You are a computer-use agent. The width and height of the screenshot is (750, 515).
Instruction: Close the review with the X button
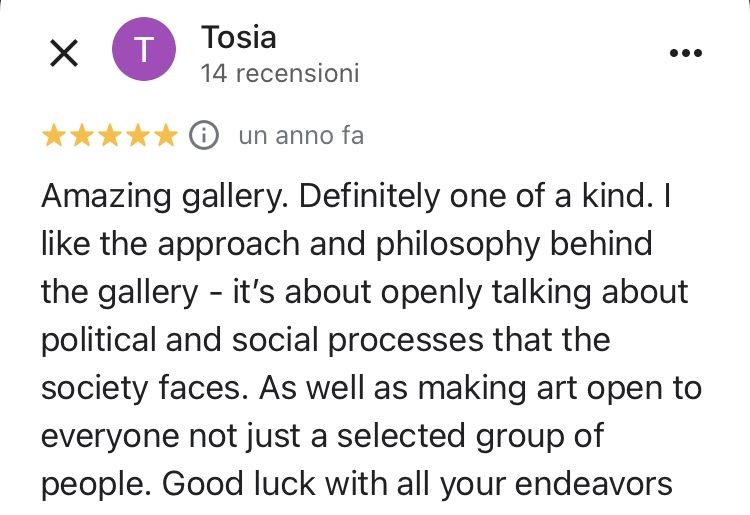pos(64,54)
